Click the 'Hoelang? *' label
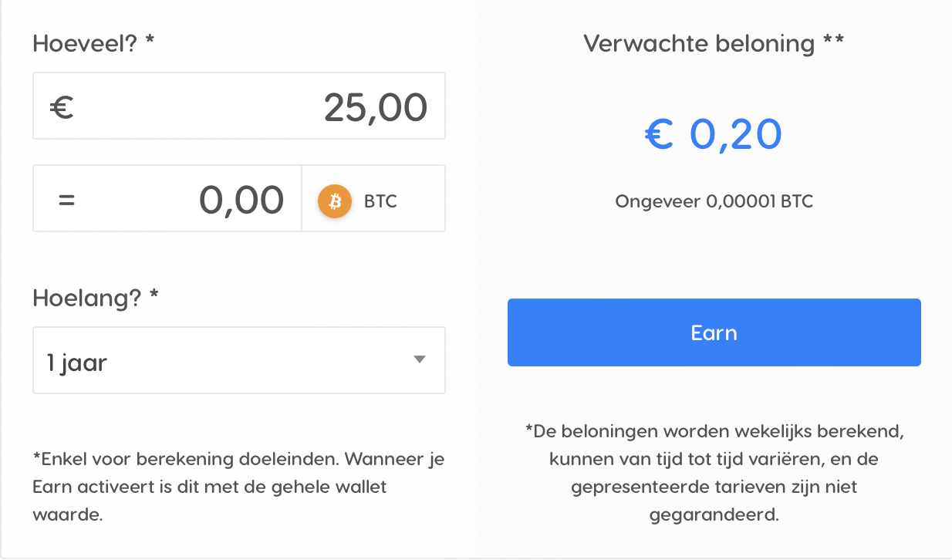The image size is (952, 560). pos(96,298)
